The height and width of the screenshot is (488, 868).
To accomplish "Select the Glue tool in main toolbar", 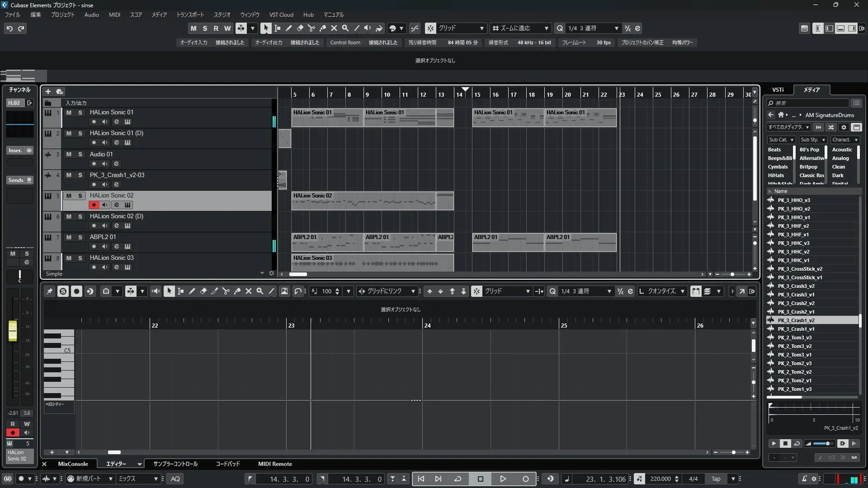I will click(x=322, y=28).
